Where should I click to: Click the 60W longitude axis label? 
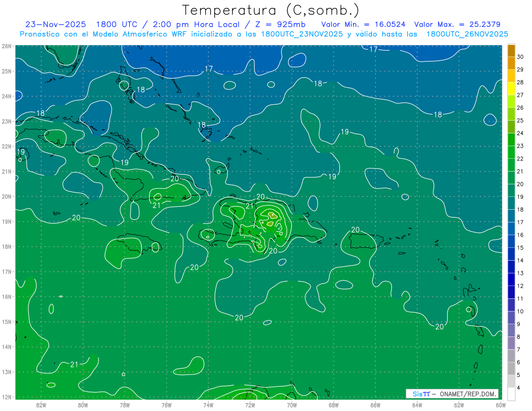(x=501, y=404)
